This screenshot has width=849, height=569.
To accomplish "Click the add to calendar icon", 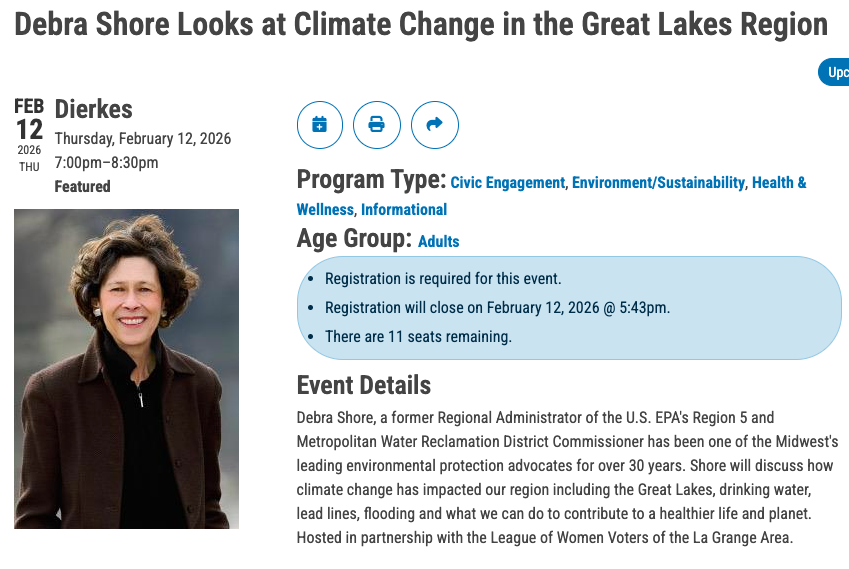I will [x=320, y=125].
